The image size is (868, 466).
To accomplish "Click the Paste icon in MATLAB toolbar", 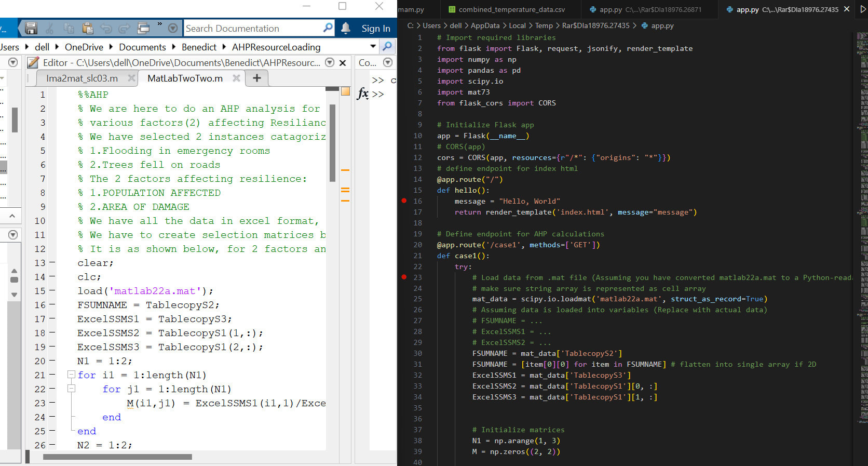I will [88, 28].
